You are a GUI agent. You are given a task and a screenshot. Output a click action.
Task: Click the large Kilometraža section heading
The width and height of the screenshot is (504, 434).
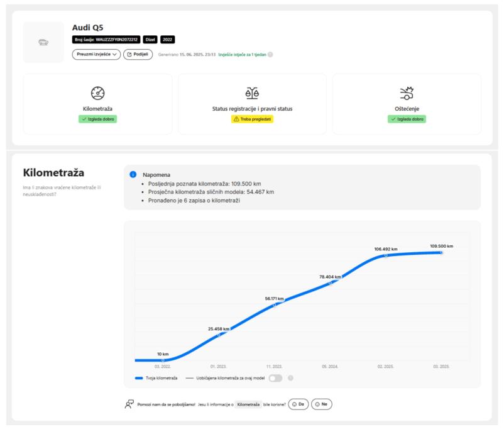tap(53, 173)
